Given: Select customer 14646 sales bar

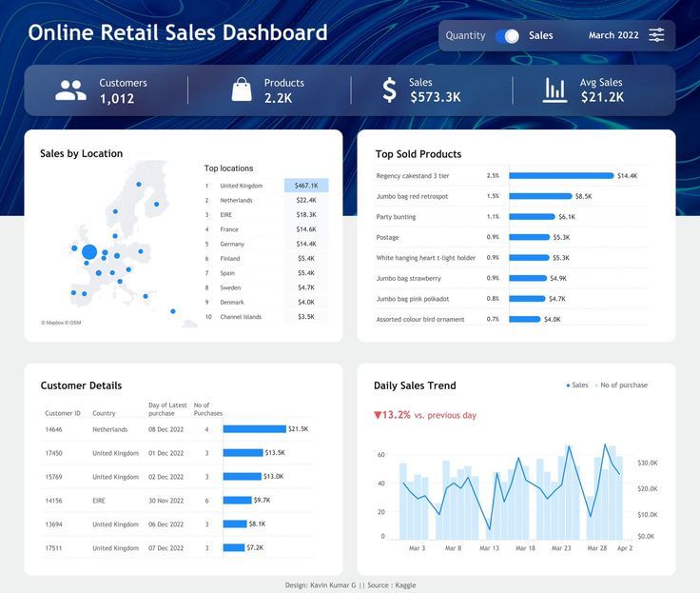Looking at the screenshot, I should [x=254, y=429].
